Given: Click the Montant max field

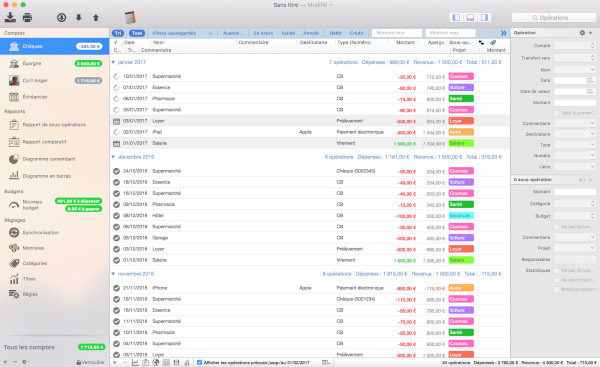Looking at the screenshot, I should (x=450, y=33).
